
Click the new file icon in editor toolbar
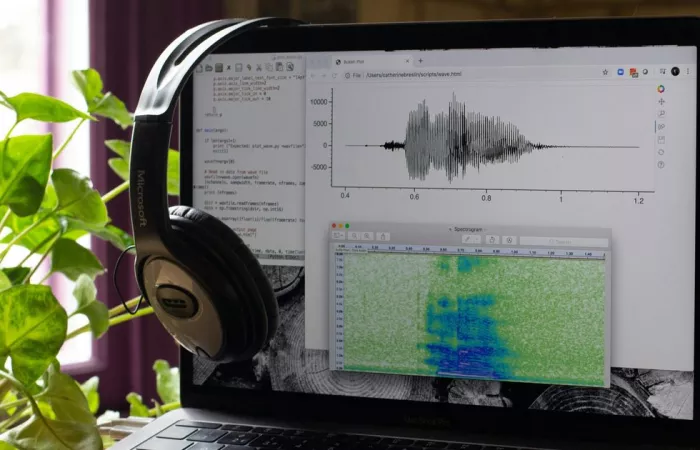tap(199, 68)
